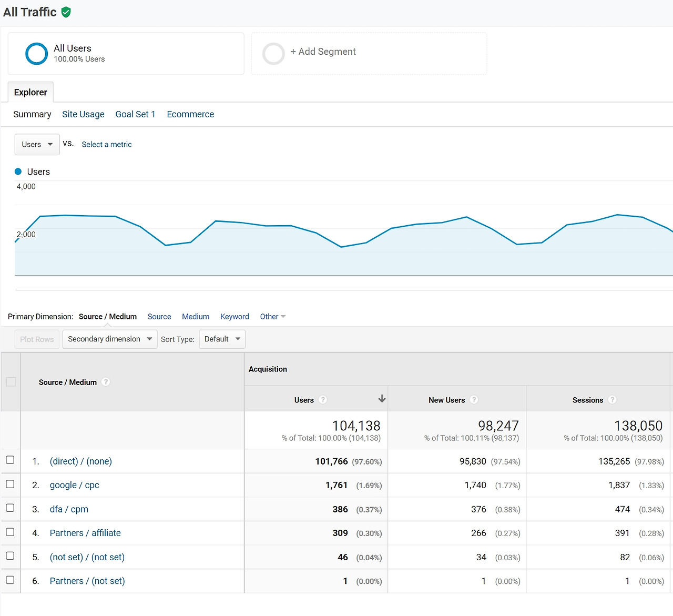Click the Select a metric link
Screen dimensions: 673x616
point(107,144)
